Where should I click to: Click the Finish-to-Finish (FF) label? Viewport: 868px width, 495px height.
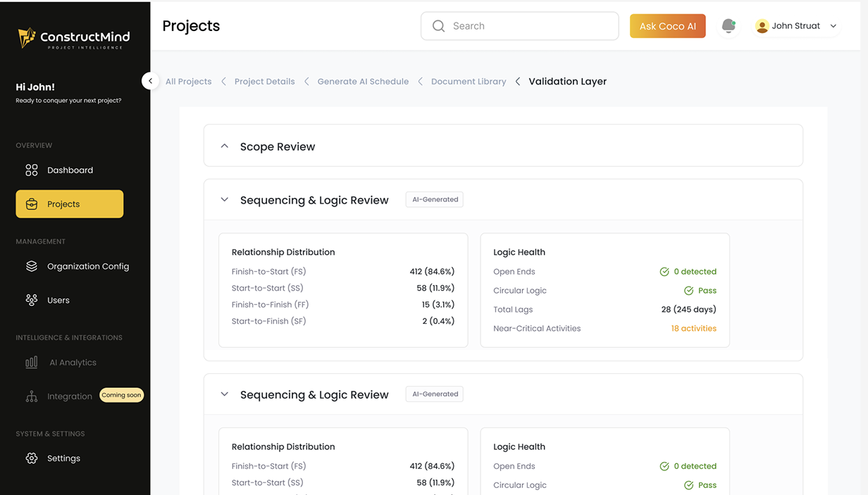(x=270, y=305)
